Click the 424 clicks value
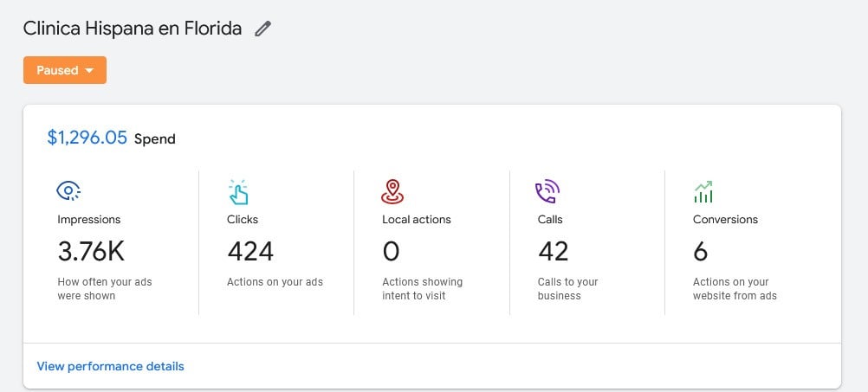Image resolution: width=868 pixels, height=392 pixels. click(250, 251)
